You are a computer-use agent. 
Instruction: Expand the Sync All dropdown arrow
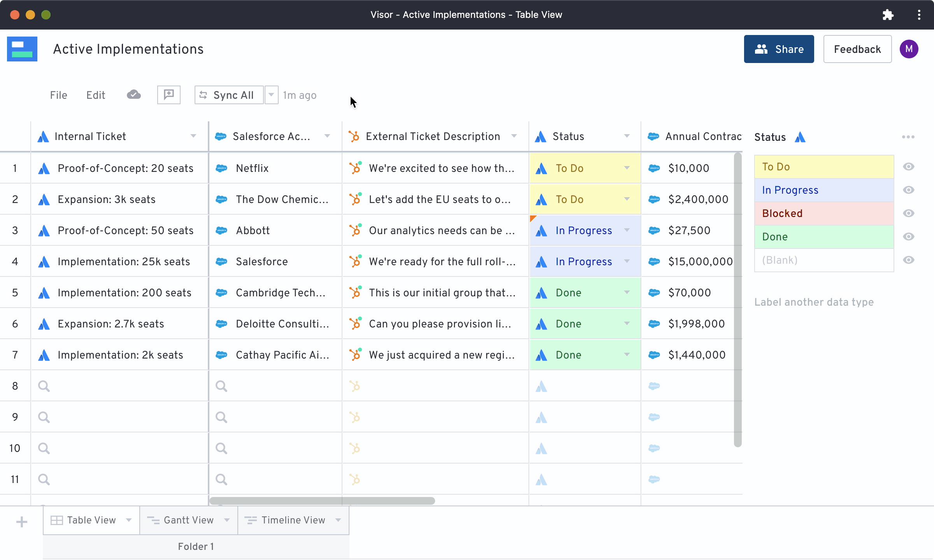pos(271,94)
